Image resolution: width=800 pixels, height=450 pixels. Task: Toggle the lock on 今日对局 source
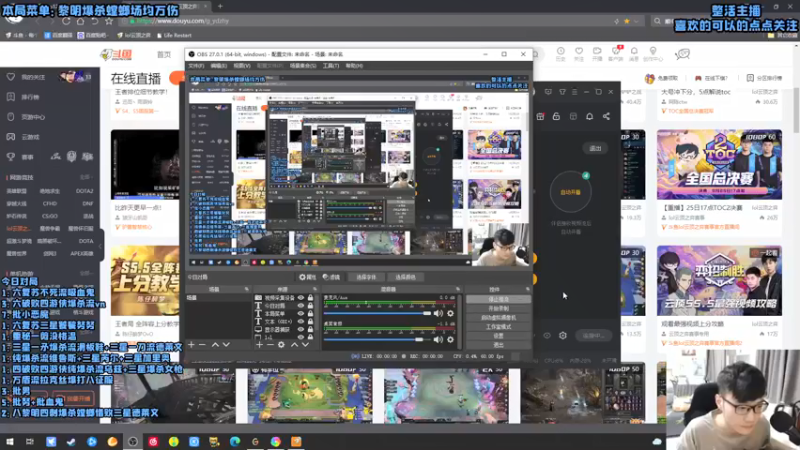pos(310,306)
